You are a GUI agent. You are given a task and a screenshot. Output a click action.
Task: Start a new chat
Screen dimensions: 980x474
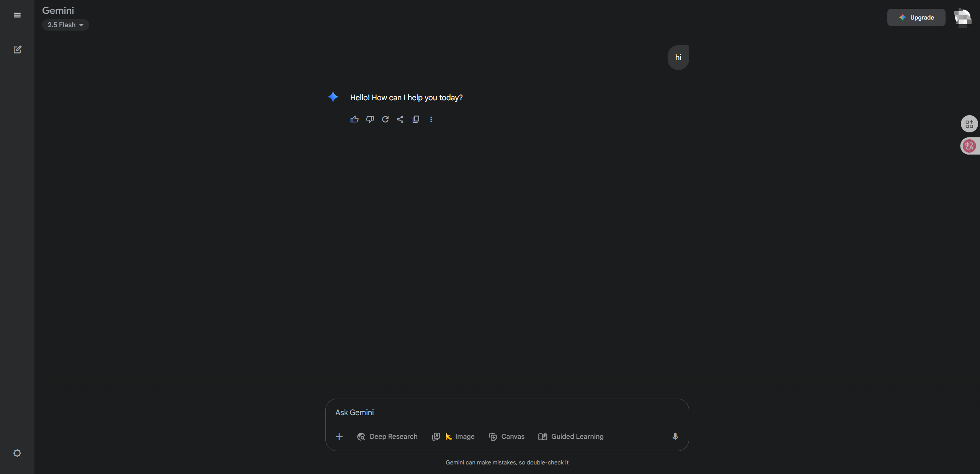click(17, 49)
